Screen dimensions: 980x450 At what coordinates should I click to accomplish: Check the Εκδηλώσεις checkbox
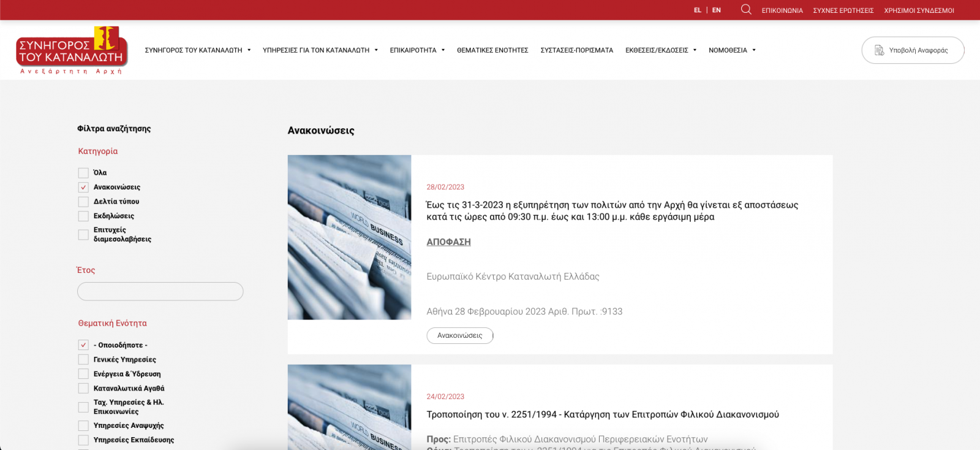pyautogui.click(x=83, y=216)
